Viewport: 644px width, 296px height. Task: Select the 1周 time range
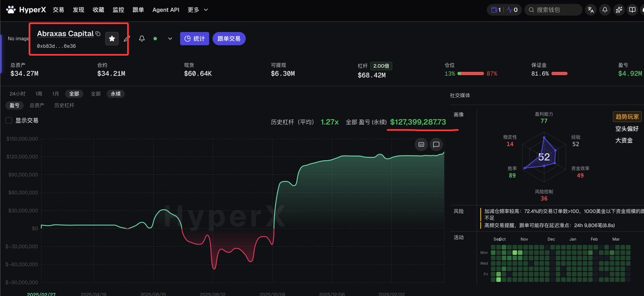[x=39, y=93]
